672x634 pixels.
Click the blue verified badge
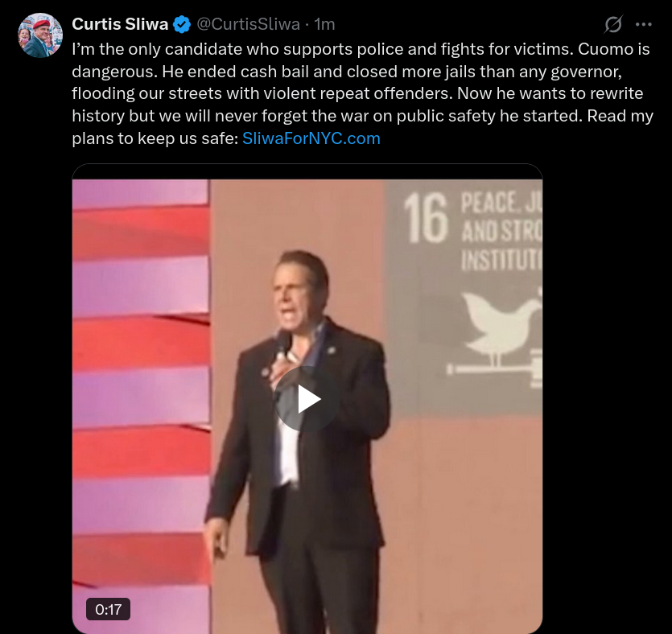click(x=182, y=25)
